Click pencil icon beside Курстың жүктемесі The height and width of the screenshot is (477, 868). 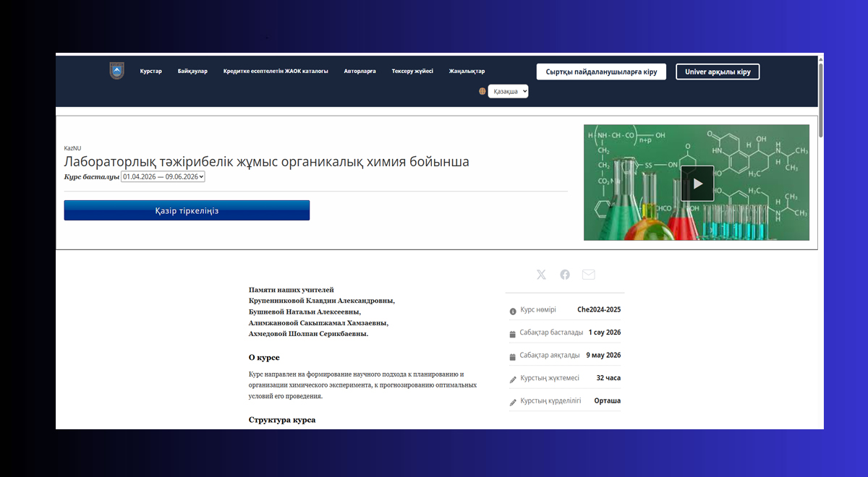pyautogui.click(x=513, y=379)
